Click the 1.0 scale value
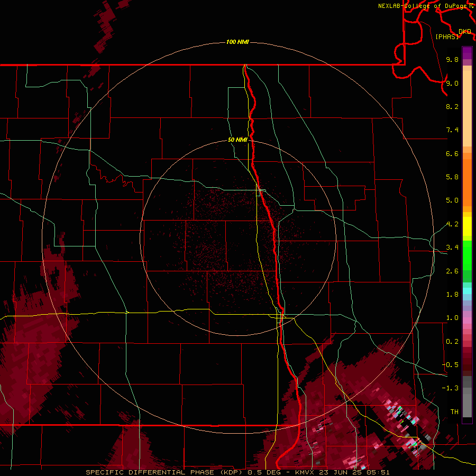Image resolution: width=476 pixels, height=476 pixels. coord(452,318)
